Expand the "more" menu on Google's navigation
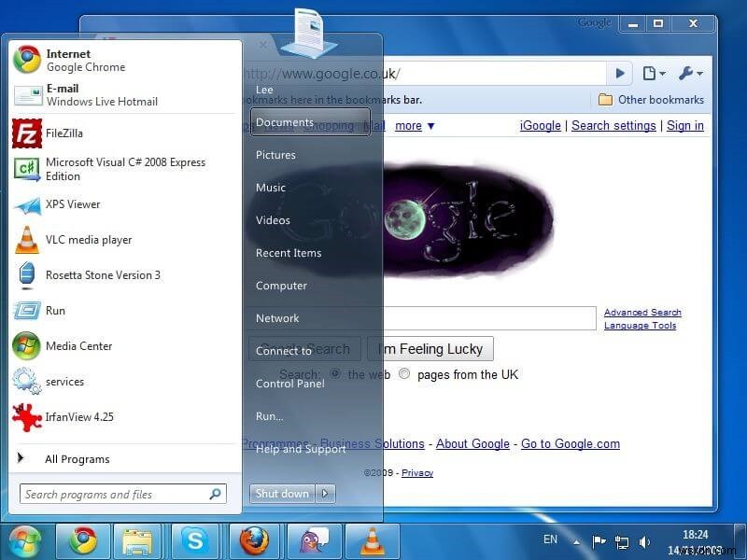747x560 pixels. pyautogui.click(x=409, y=125)
